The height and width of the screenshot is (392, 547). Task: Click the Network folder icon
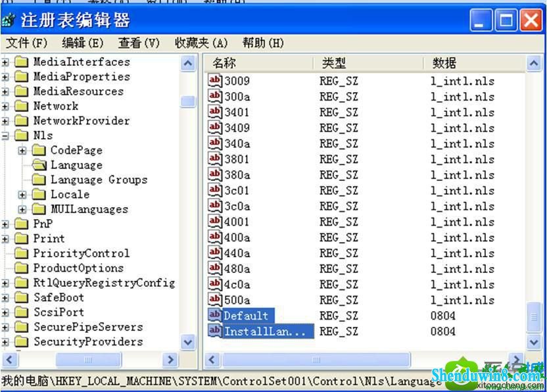tap(22, 106)
